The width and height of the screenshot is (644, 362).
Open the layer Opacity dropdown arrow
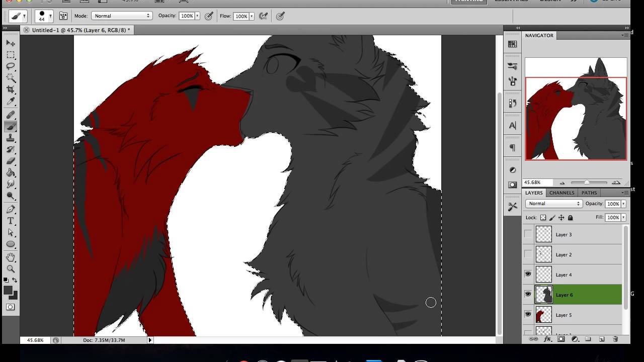pos(623,204)
